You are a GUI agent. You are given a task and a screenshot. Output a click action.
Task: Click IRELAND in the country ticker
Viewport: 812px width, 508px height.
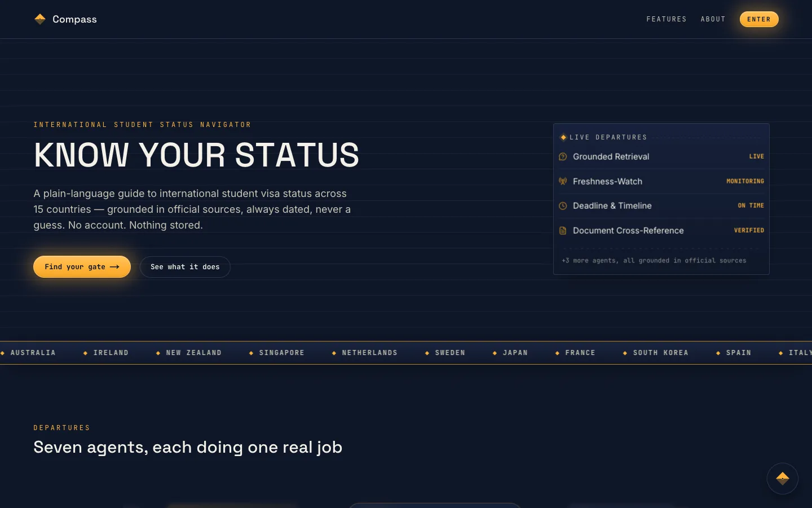click(111, 353)
